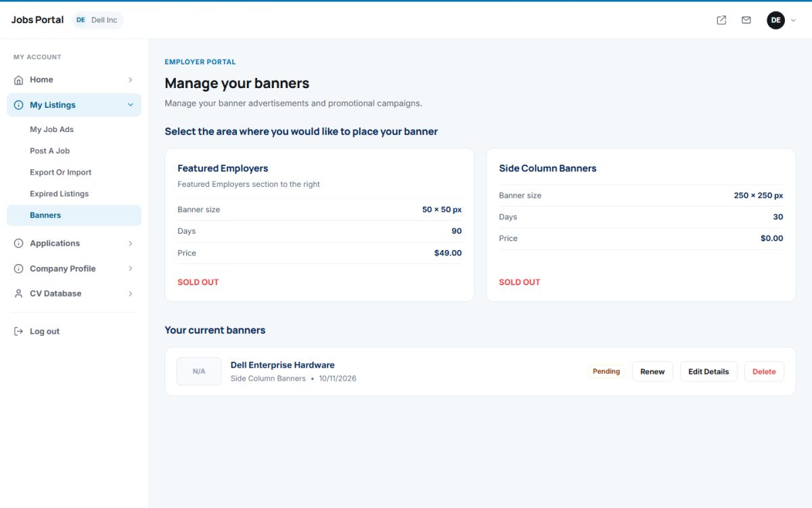Screen dimensions: 812x508
Task: Click the $0.00 price value
Action: (771, 238)
